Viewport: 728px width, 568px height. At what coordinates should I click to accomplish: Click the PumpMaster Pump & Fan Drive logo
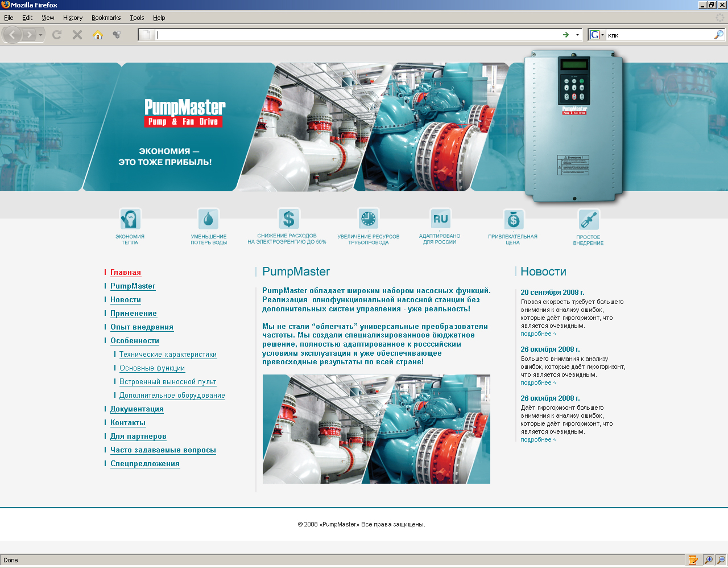(x=185, y=113)
